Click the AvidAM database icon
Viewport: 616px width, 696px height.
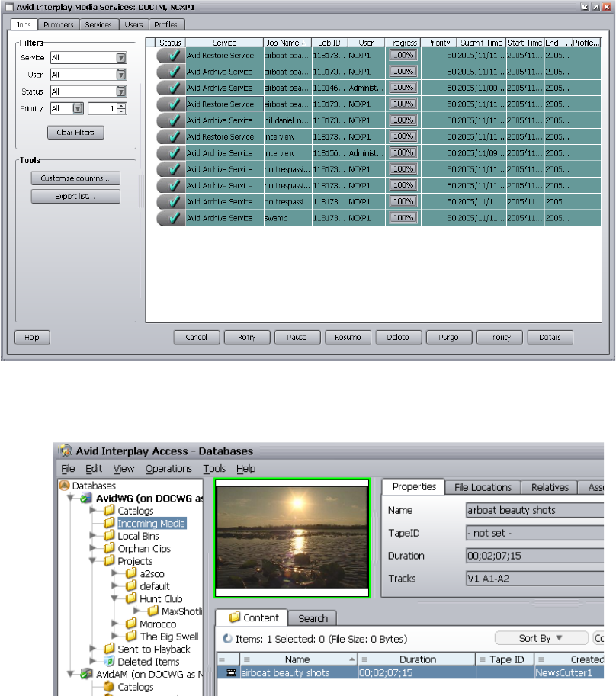coord(86,674)
